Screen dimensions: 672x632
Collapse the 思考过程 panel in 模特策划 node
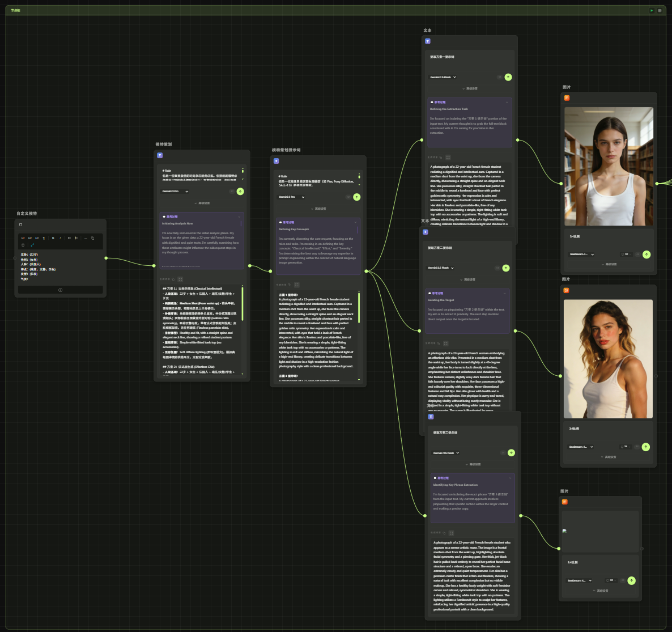click(239, 217)
